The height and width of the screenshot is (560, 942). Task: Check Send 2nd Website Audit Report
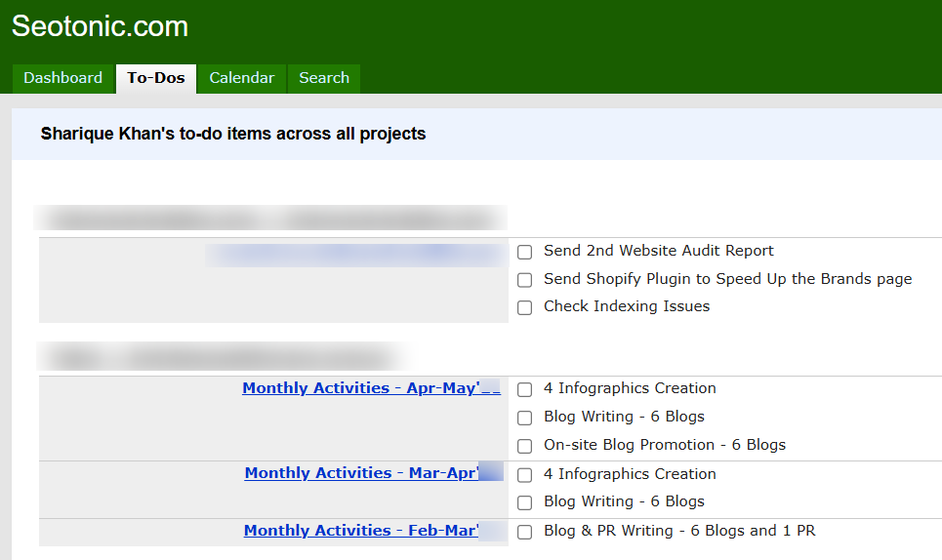coord(524,252)
